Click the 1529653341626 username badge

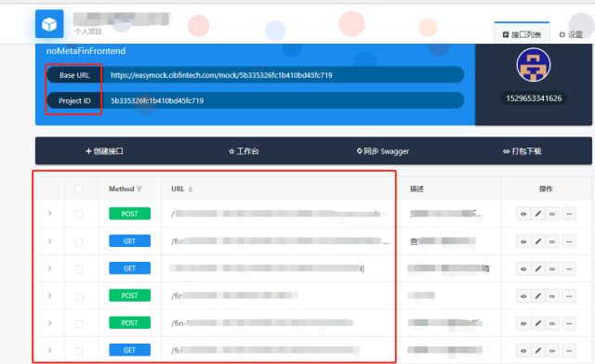tap(534, 98)
